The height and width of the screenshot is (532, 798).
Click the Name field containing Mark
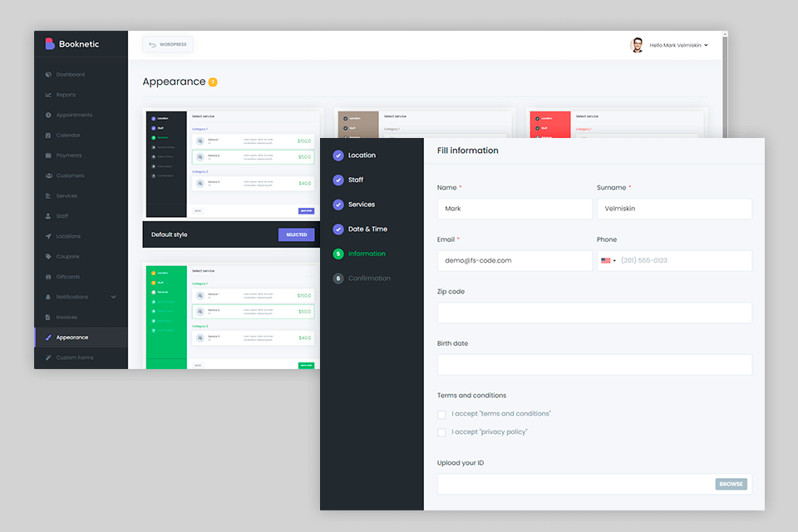coord(515,209)
